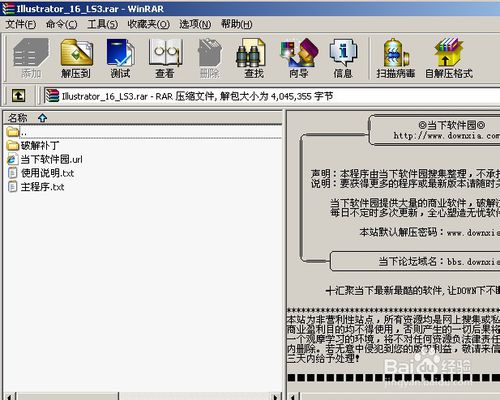Click the sort arrow in Name column
Viewport: 500px width, 400px height.
click(x=42, y=118)
